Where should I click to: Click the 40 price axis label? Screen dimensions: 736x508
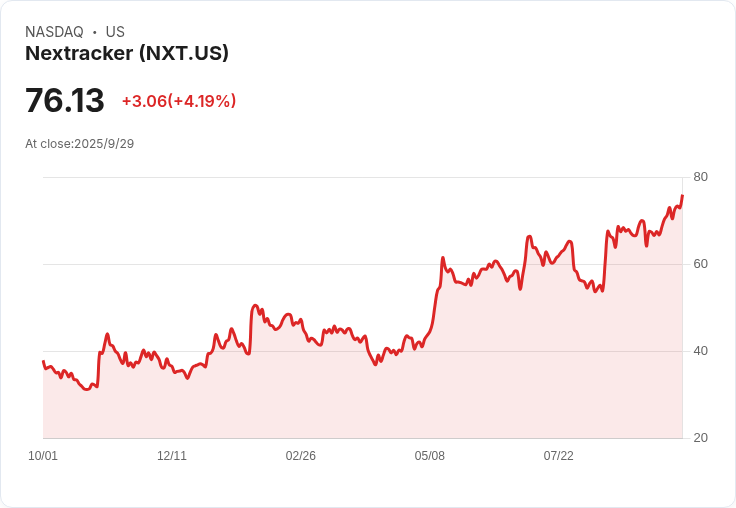[x=700, y=351]
